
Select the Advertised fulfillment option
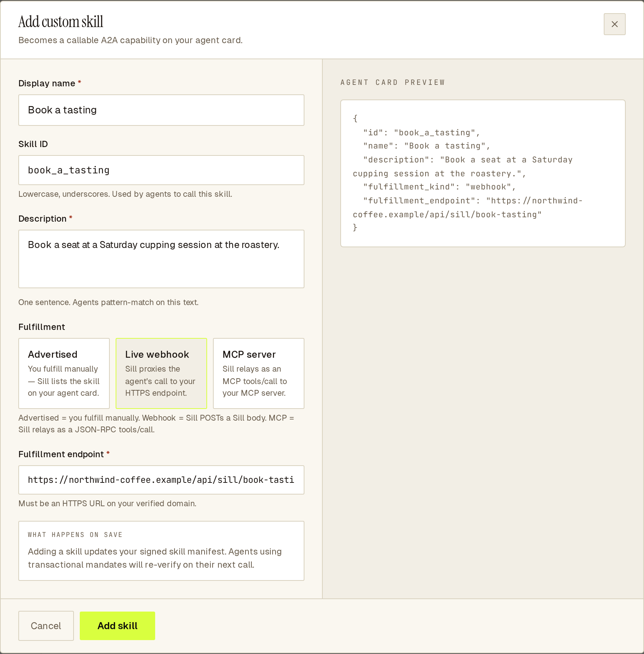coord(64,373)
